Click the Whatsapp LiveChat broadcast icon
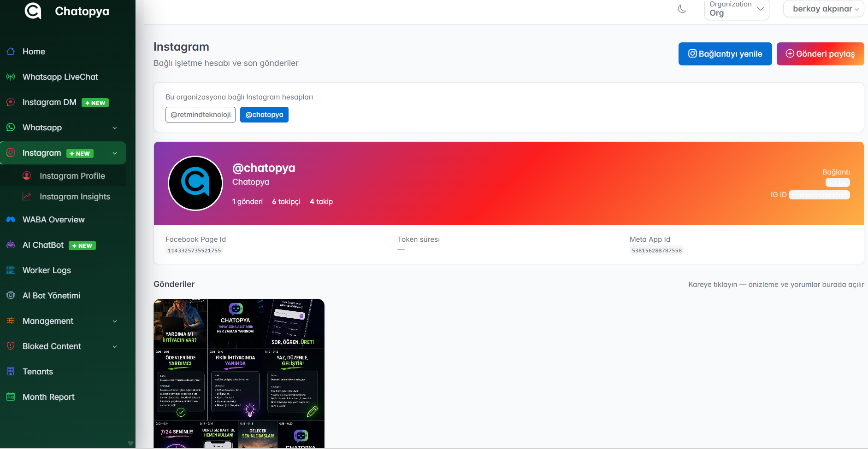This screenshot has height=449, width=868. (x=11, y=76)
